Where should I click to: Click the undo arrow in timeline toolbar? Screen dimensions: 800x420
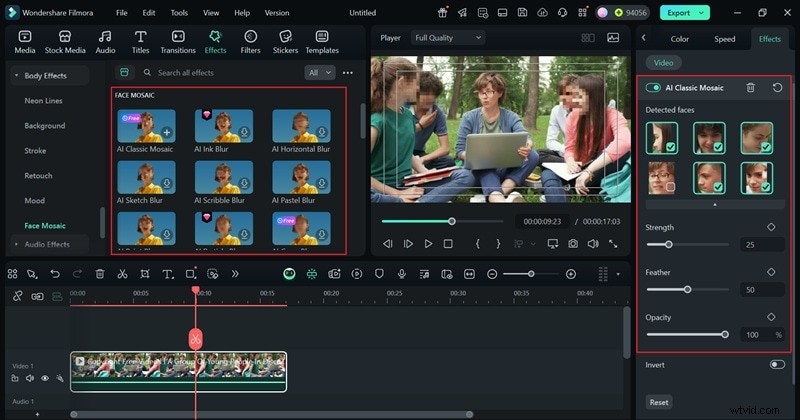click(x=55, y=274)
